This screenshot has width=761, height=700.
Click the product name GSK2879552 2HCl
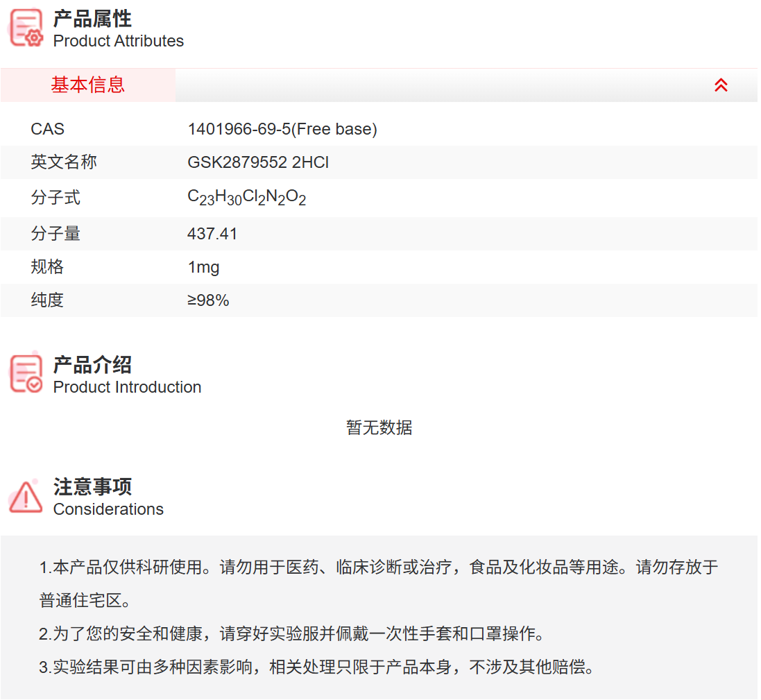pyautogui.click(x=259, y=162)
